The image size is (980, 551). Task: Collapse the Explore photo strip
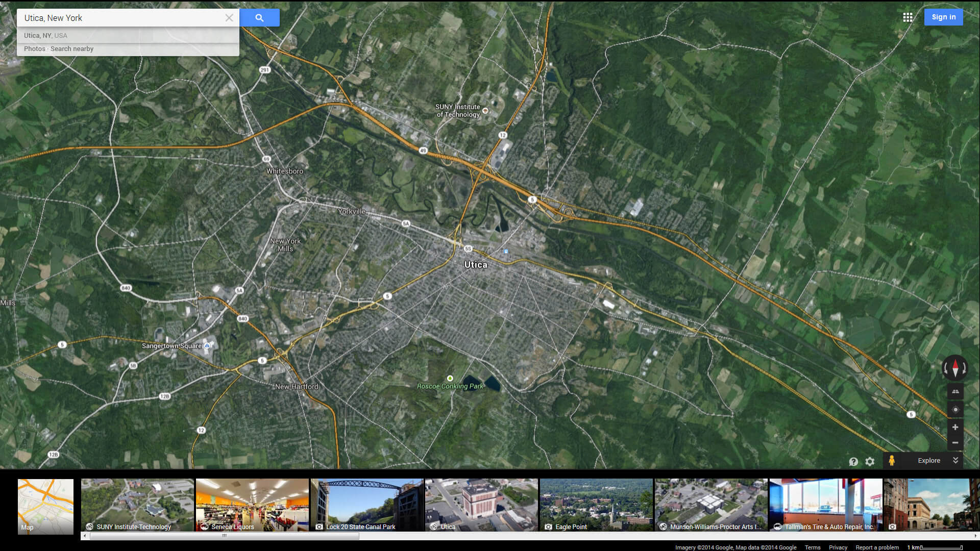(955, 460)
